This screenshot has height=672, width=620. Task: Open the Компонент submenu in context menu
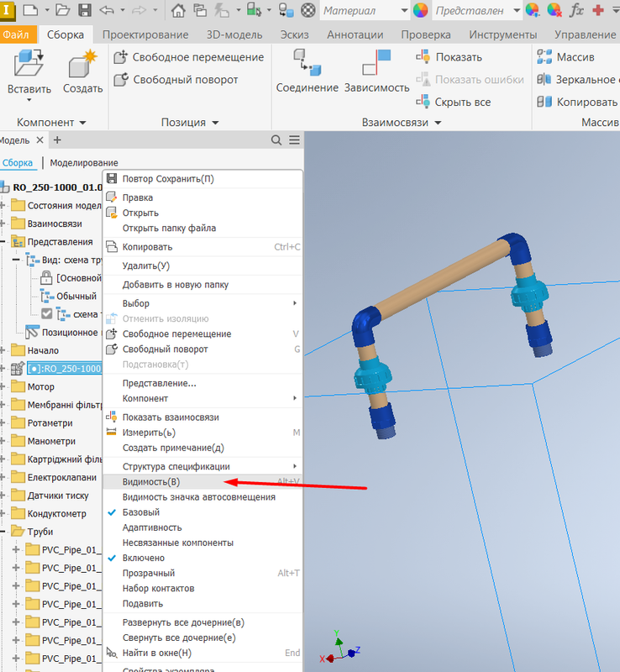pos(202,398)
